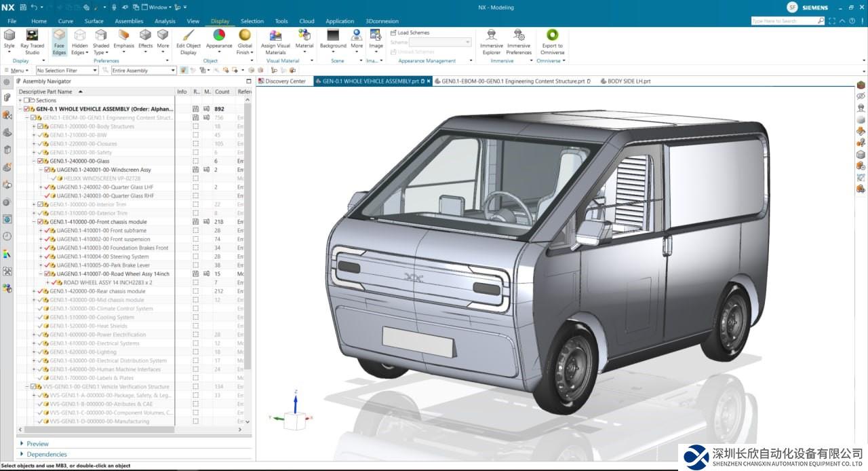Screen dimensions: 868x471
Task: Open the File menu
Action: tap(12, 21)
